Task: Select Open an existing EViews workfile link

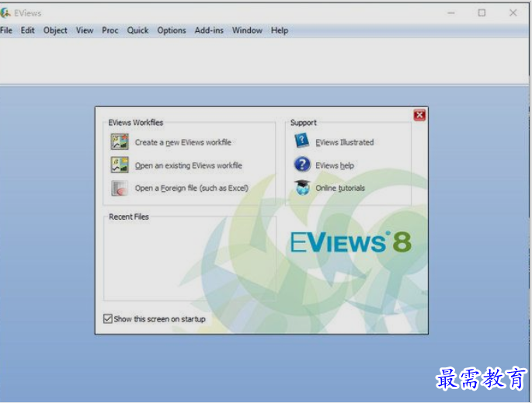Action: (x=189, y=165)
